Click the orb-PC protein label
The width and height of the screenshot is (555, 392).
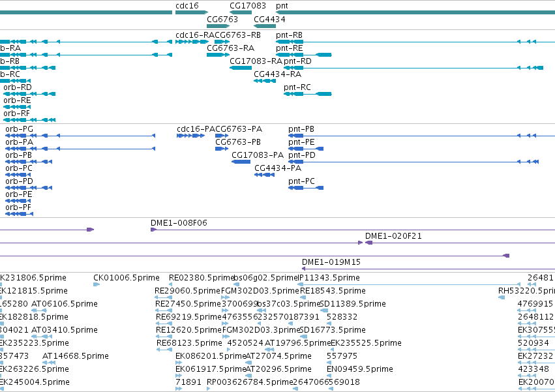point(19,168)
